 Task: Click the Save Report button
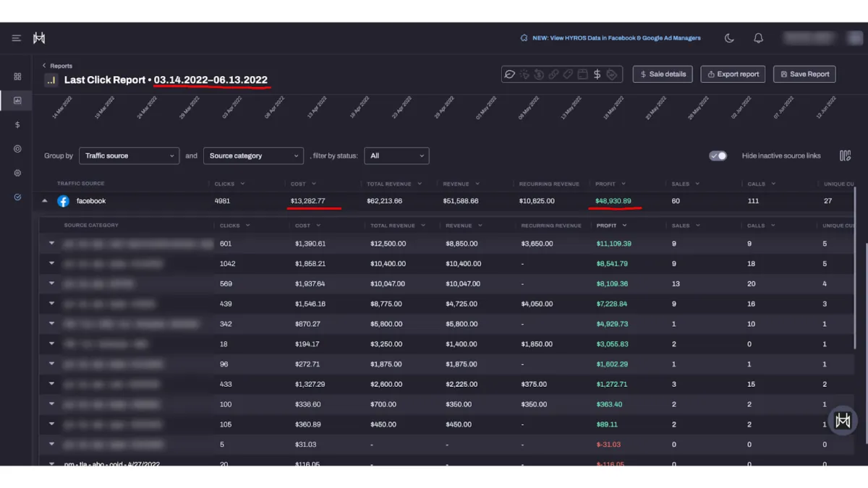point(804,74)
